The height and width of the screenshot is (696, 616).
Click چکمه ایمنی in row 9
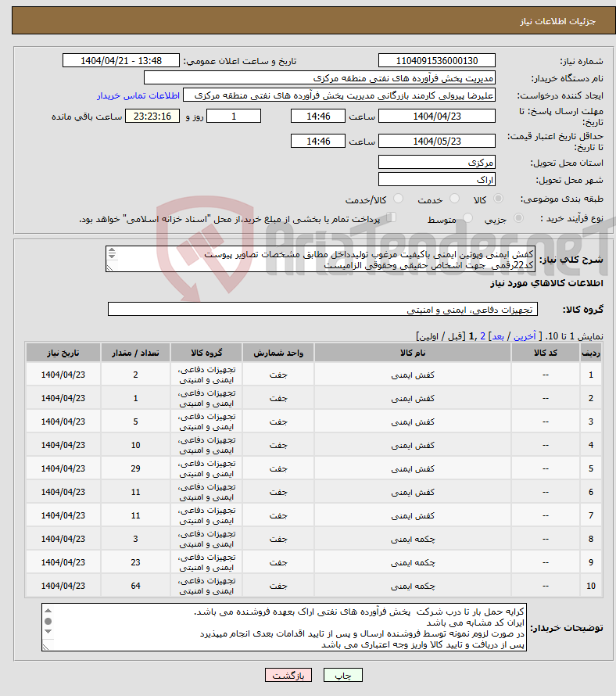pos(412,562)
